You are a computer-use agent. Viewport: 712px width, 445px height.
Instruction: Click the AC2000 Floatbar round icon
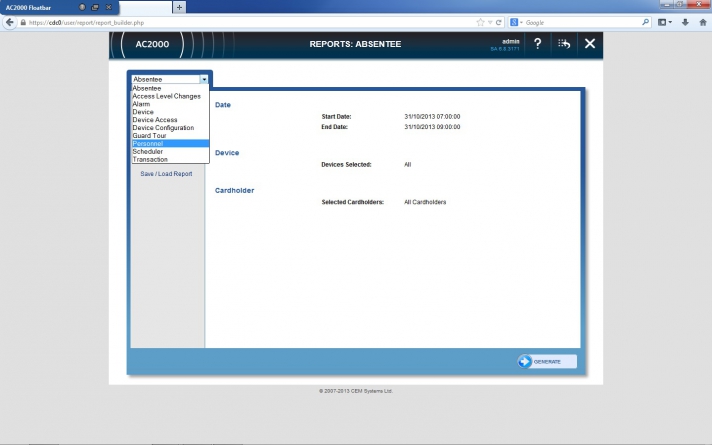[82, 7]
